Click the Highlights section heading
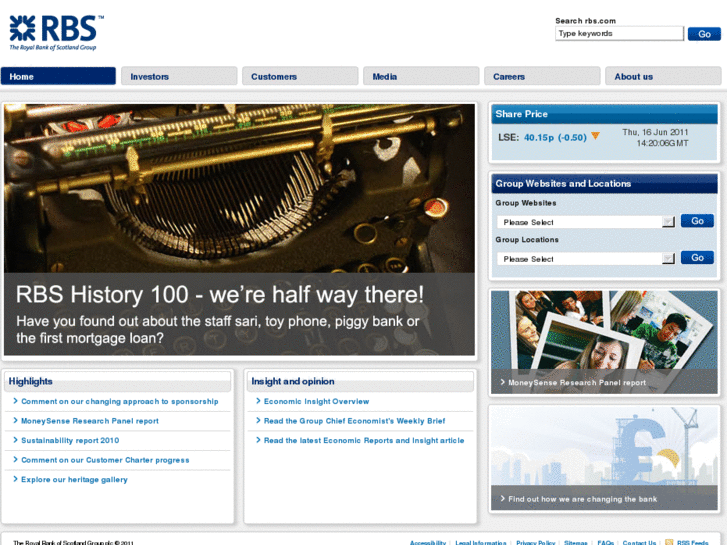727x545 pixels. point(31,381)
